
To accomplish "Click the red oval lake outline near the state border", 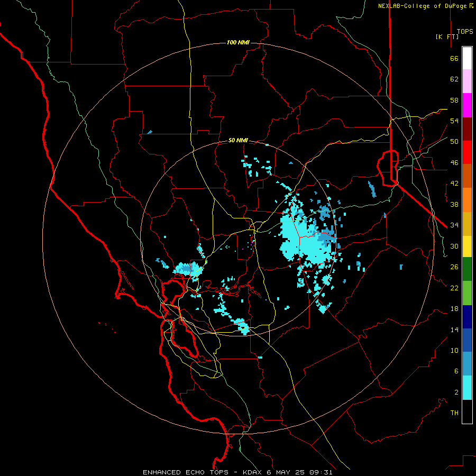I will click(388, 168).
